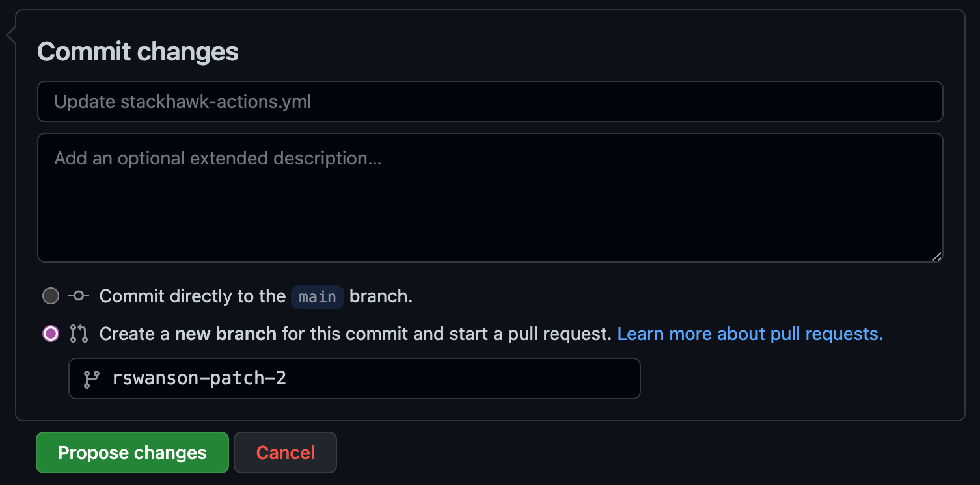Click the Propose changes button
980x485 pixels.
coord(132,452)
